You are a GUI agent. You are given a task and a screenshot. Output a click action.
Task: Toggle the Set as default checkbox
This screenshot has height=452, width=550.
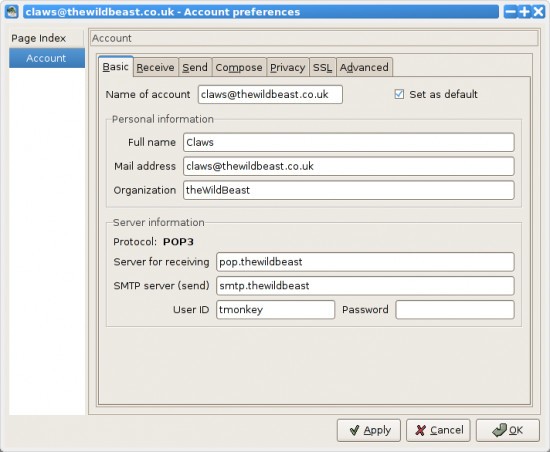(x=399, y=94)
